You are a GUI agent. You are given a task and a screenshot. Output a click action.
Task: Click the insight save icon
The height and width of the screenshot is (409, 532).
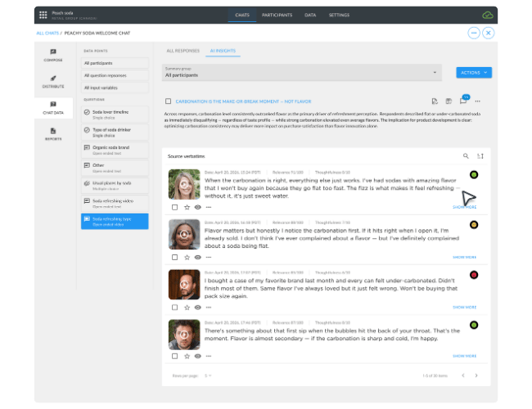[449, 101]
